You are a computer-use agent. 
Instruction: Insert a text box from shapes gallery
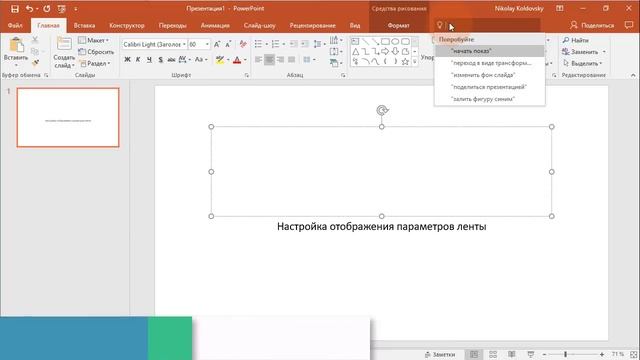click(356, 41)
